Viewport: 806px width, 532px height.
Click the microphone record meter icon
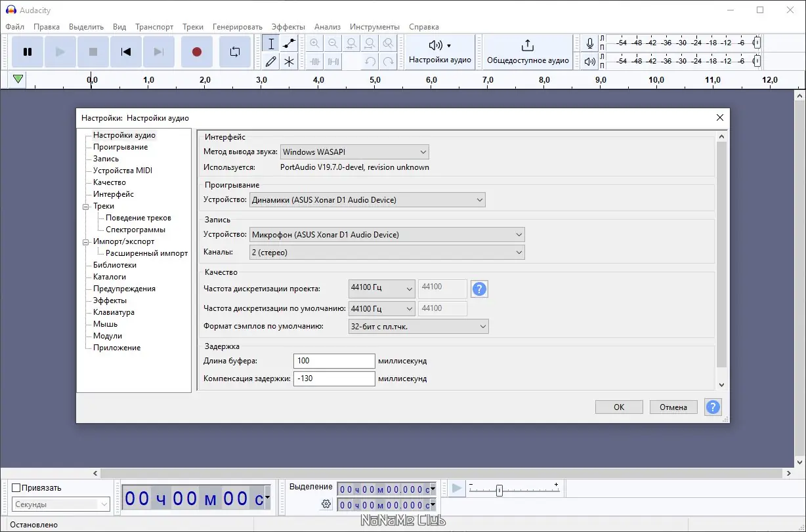click(x=590, y=43)
